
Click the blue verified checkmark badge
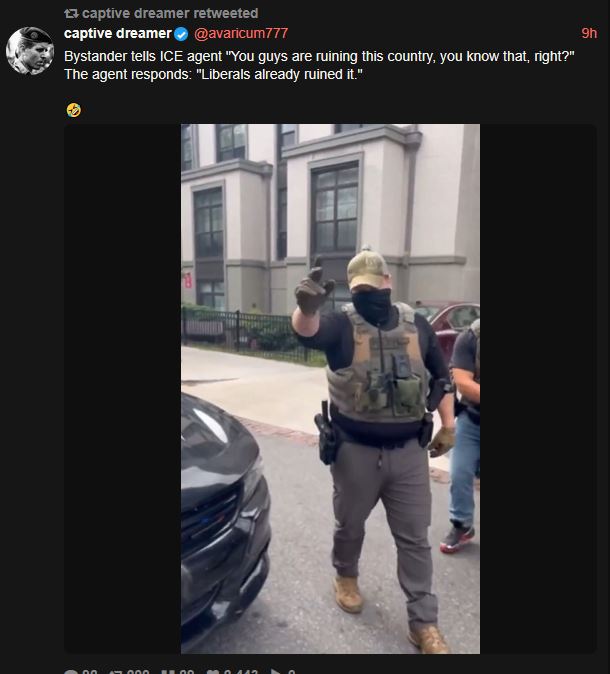181,34
